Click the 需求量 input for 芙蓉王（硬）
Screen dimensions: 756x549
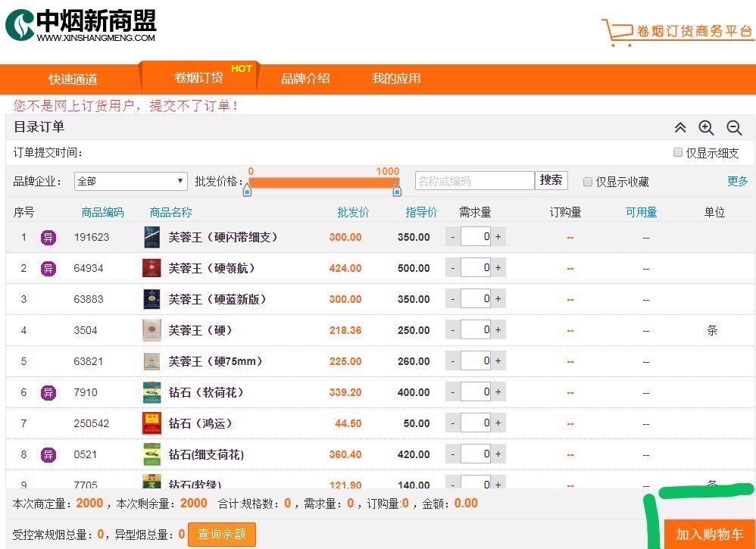tap(476, 329)
